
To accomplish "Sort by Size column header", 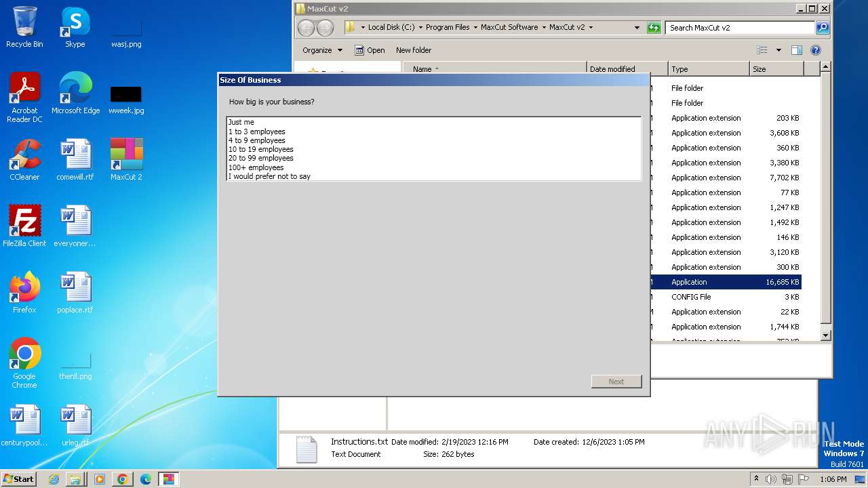I will [x=777, y=68].
